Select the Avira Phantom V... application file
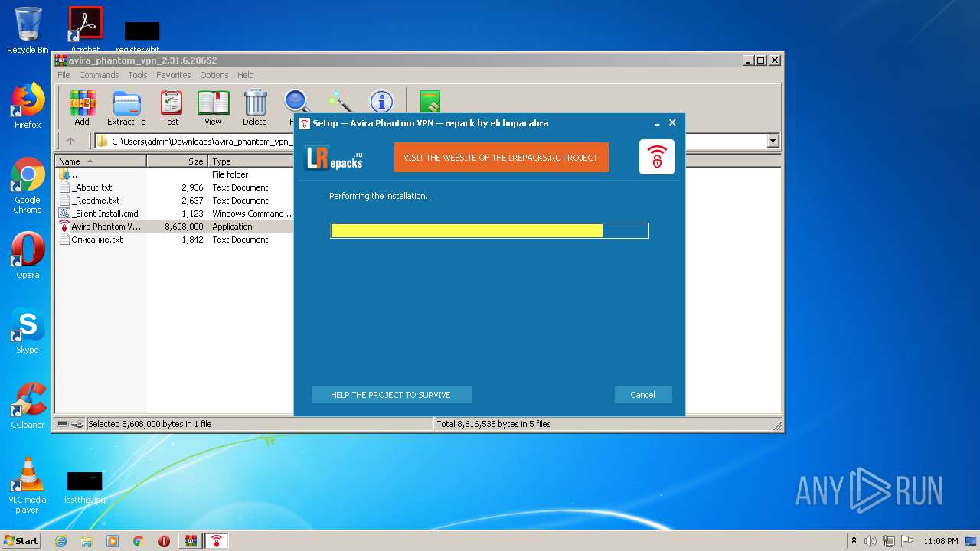Screen dimensions: 980x551 (x=175, y=227)
